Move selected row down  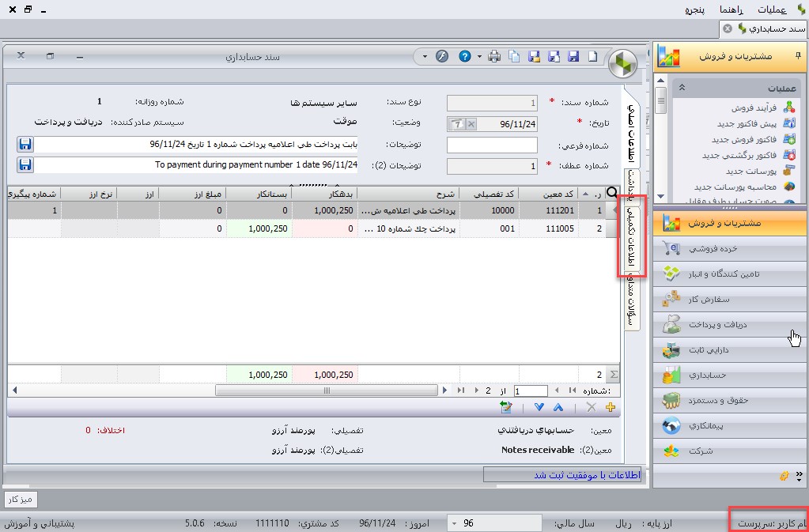click(539, 407)
